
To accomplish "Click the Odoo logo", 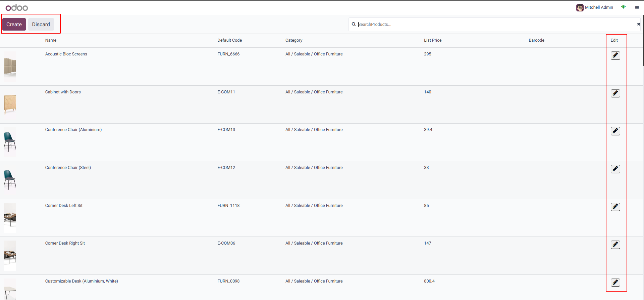I will point(17,7).
